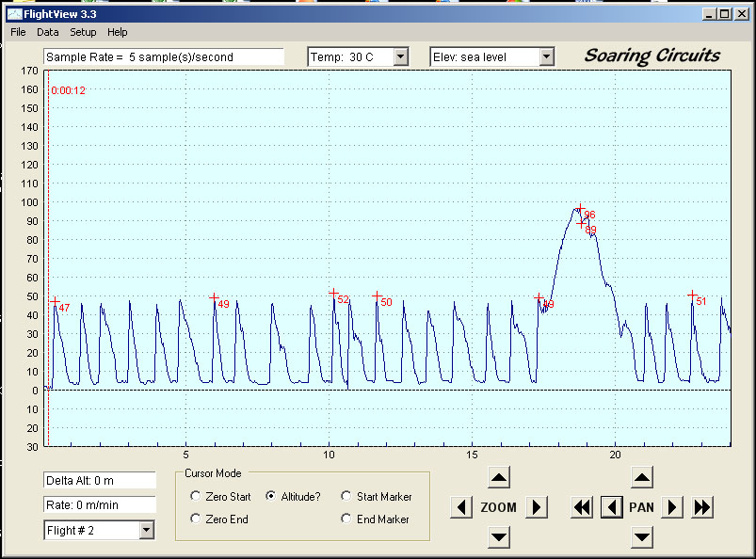The width and height of the screenshot is (756, 559).
Task: Open the Help menu
Action: [x=117, y=32]
